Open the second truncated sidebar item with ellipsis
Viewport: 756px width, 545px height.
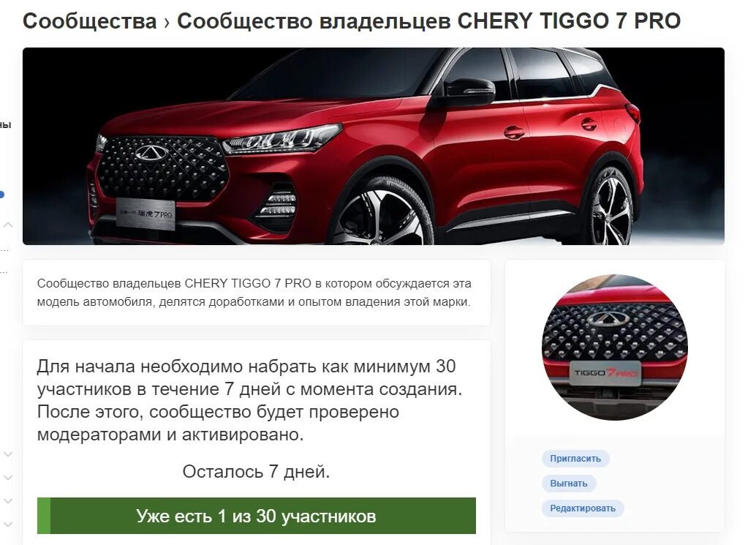tap(4, 271)
